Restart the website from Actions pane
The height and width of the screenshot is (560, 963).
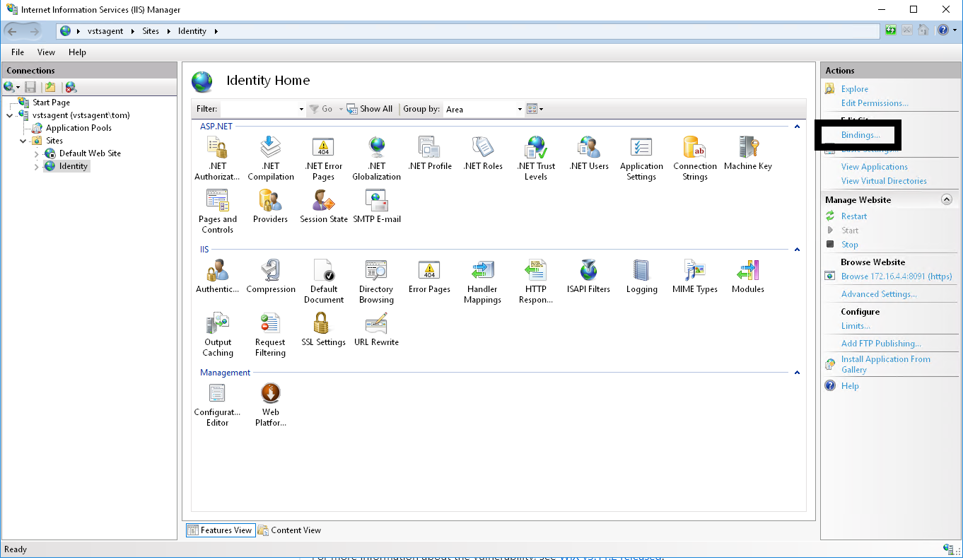(x=854, y=216)
